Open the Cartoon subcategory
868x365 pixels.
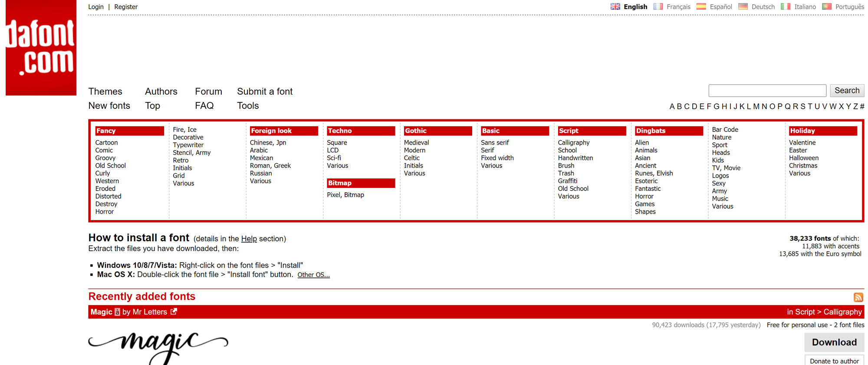point(106,143)
